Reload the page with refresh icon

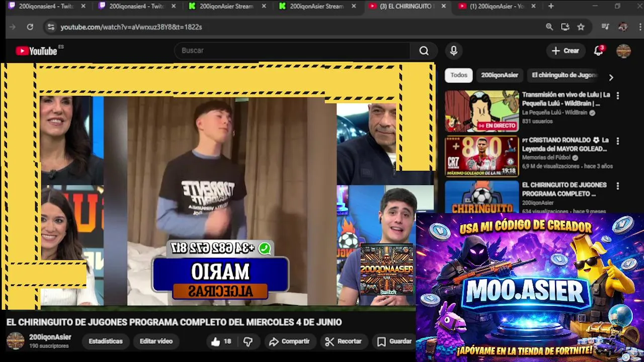(x=30, y=27)
